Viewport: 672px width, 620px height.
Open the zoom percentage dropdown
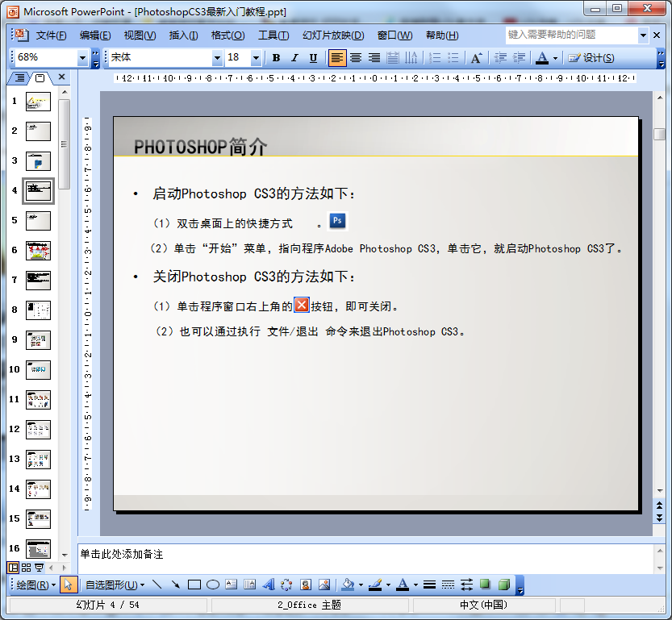point(82,58)
